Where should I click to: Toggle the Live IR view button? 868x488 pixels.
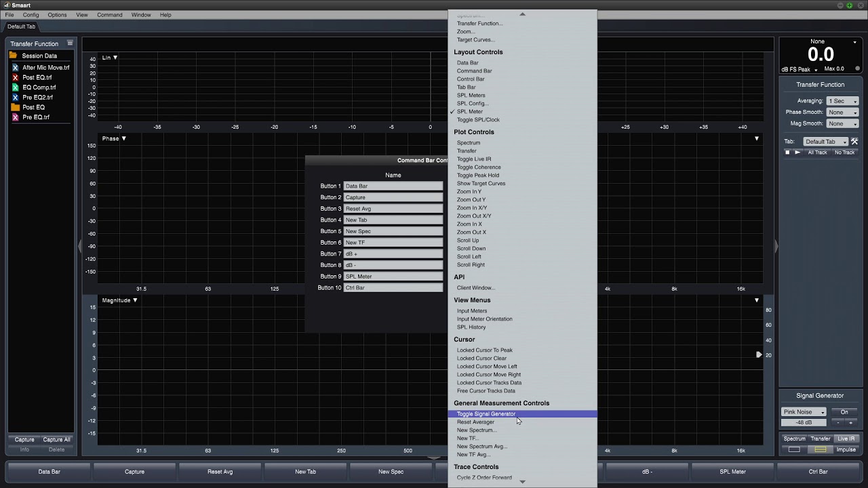846,439
